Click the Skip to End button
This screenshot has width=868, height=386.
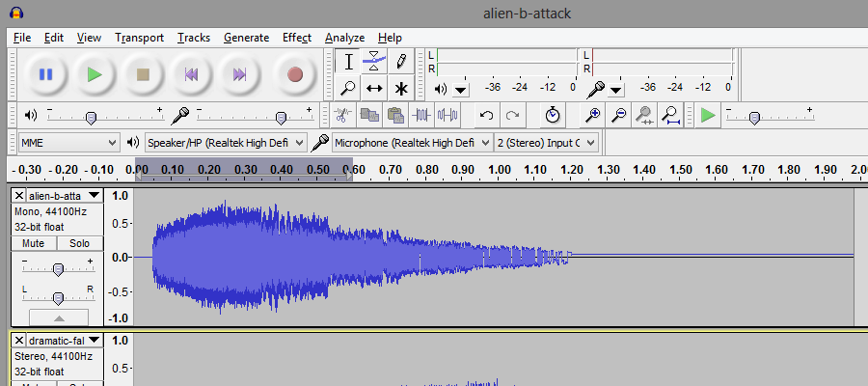(x=240, y=74)
